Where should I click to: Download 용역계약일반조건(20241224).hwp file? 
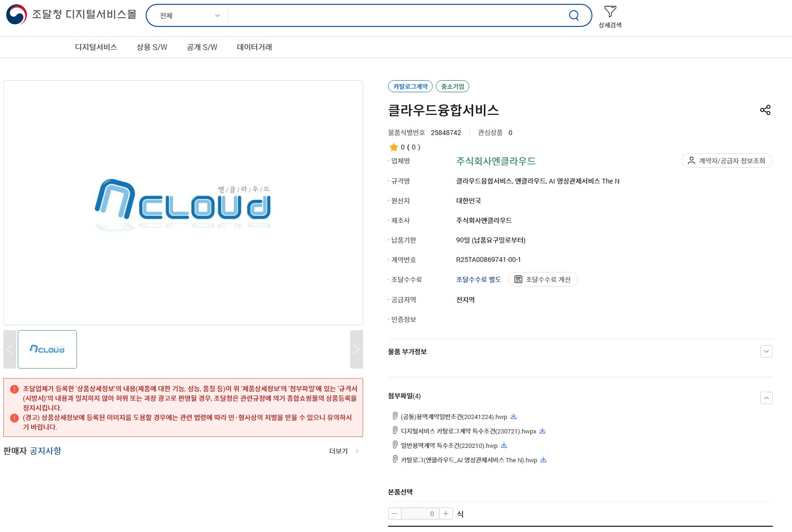[514, 417]
